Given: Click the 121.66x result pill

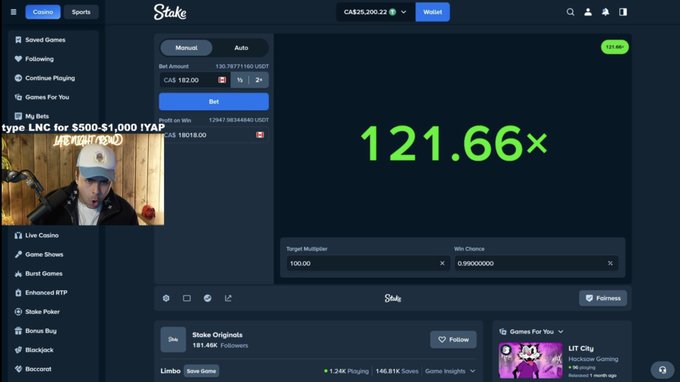Looking at the screenshot, I should [615, 47].
